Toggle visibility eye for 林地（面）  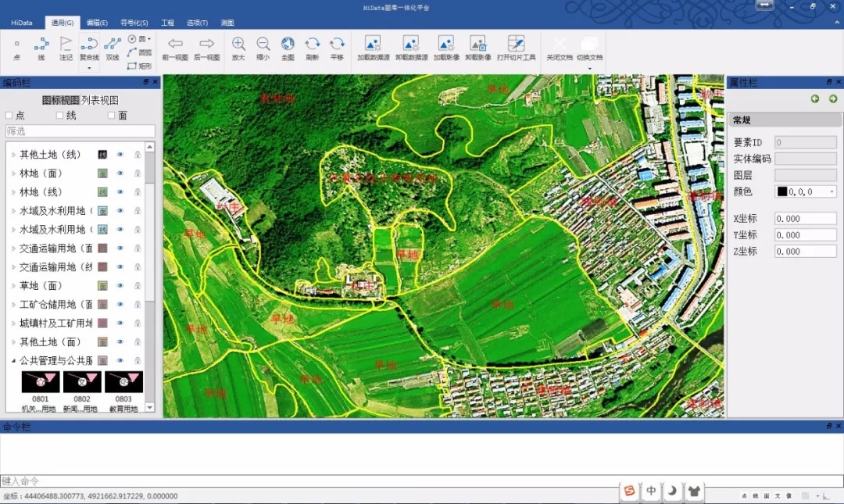[120, 173]
